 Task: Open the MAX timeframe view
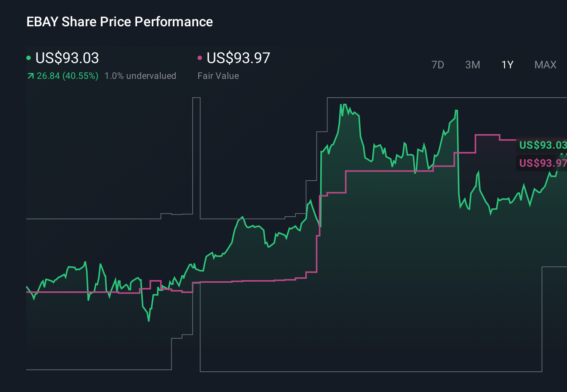point(545,65)
